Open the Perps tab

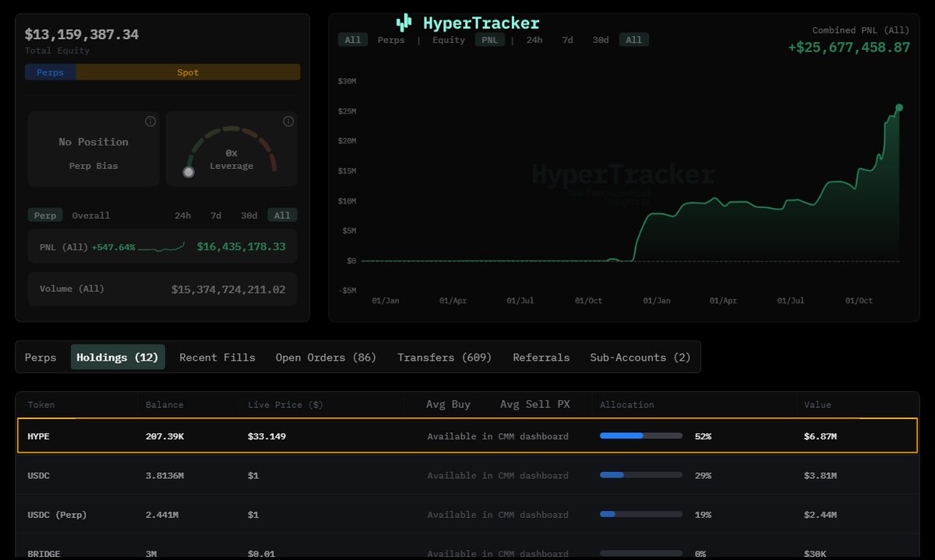[41, 357]
